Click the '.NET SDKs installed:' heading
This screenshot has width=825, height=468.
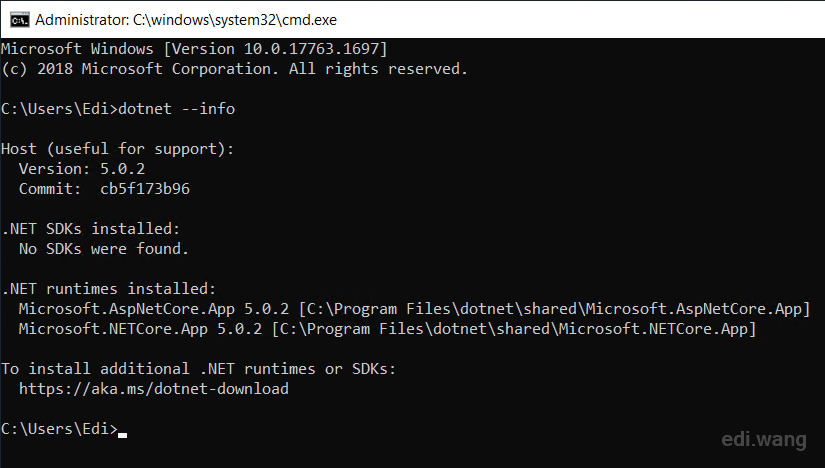point(90,229)
